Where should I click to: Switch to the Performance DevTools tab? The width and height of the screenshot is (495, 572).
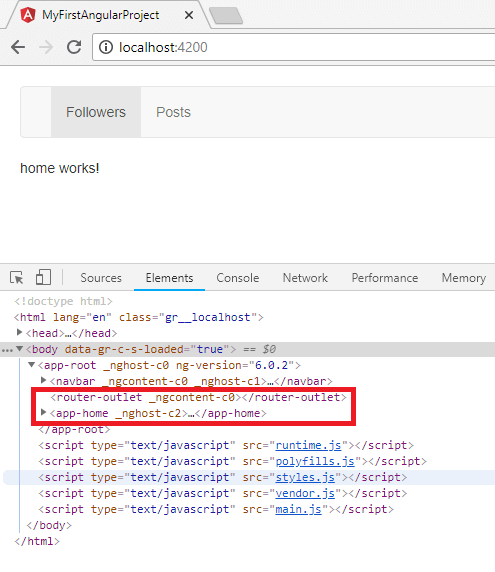(385, 278)
